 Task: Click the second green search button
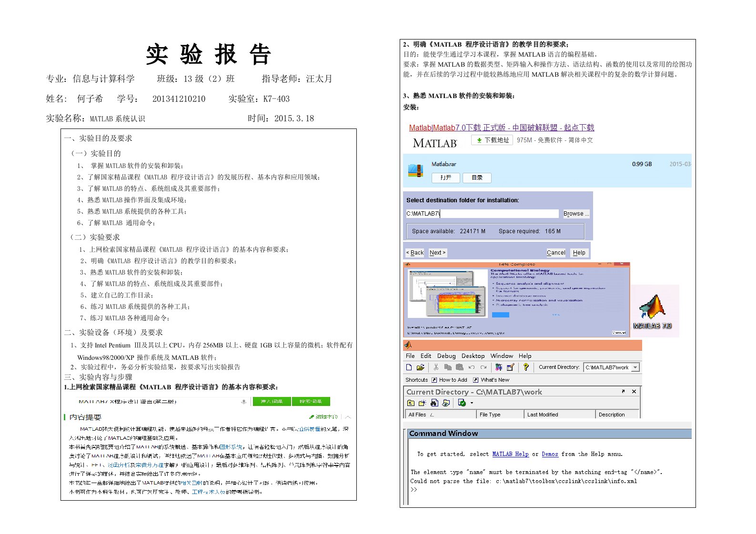click(x=311, y=401)
